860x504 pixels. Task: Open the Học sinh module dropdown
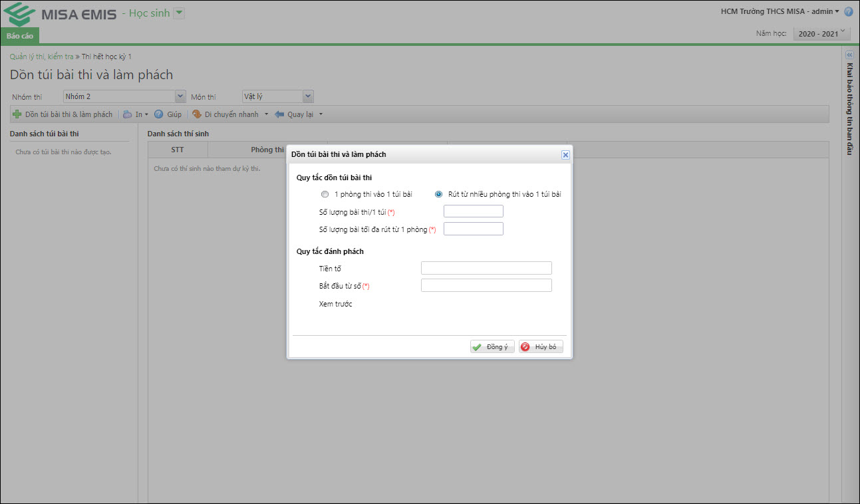179,13
